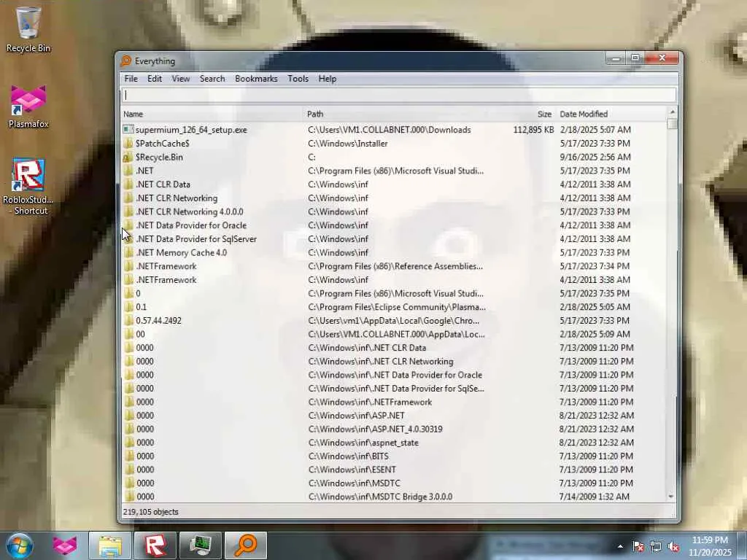Open the Help menu
The image size is (747, 560).
(x=328, y=79)
